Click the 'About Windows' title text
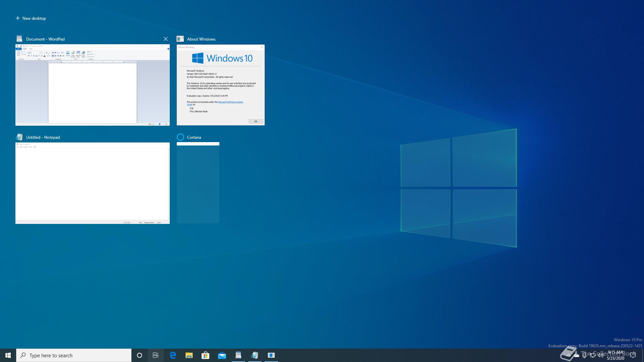 pyautogui.click(x=201, y=39)
